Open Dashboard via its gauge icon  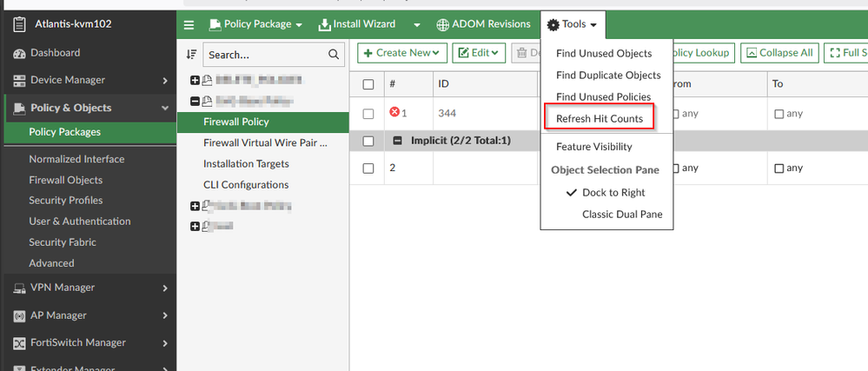[x=19, y=53]
